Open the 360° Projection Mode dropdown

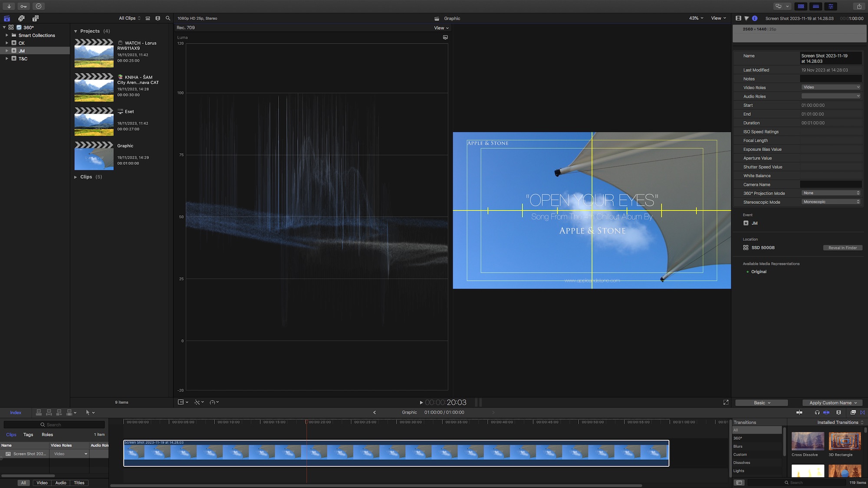pos(831,193)
